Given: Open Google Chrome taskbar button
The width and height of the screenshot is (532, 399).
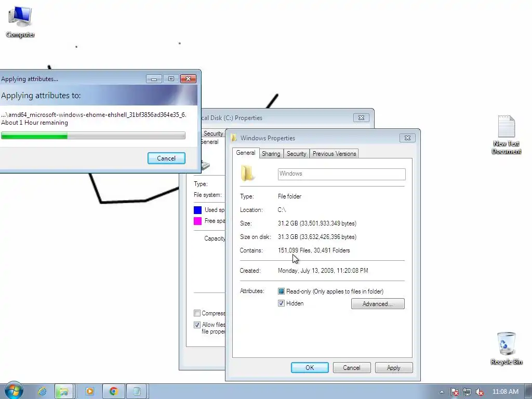Looking at the screenshot, I should tap(114, 392).
